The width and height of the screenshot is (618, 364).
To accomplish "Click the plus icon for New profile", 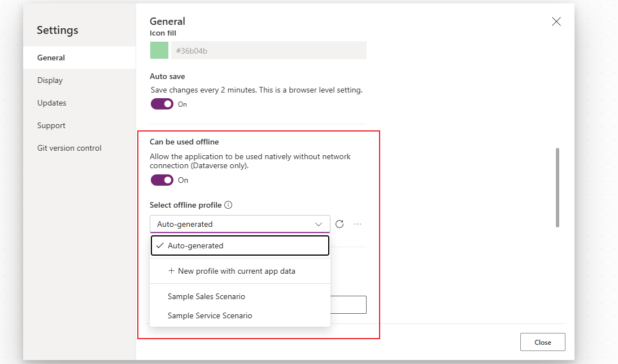I will 171,271.
